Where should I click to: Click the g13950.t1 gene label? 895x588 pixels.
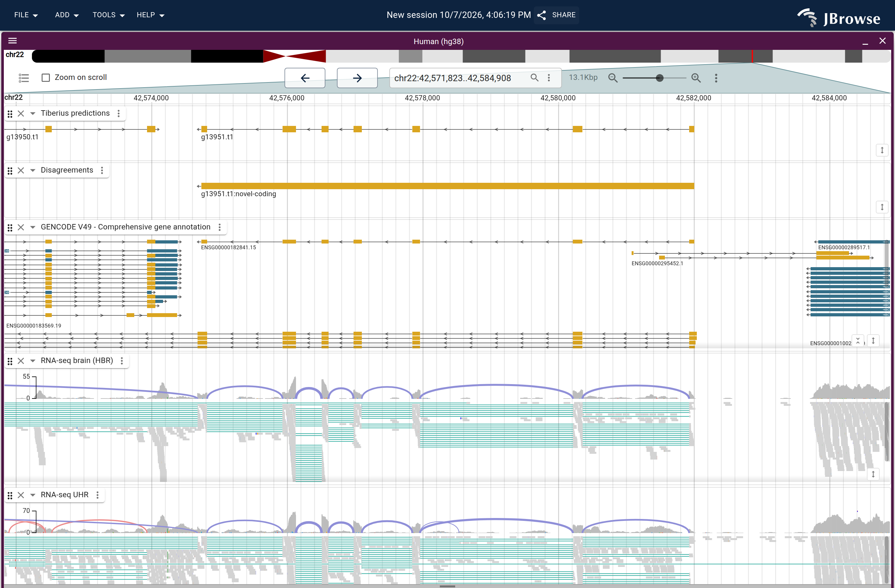pyautogui.click(x=23, y=137)
